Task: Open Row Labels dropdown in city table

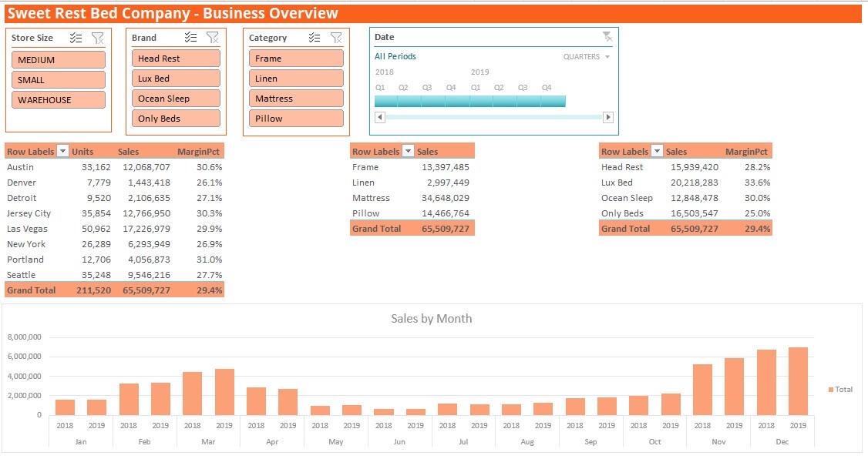Action: pos(62,152)
